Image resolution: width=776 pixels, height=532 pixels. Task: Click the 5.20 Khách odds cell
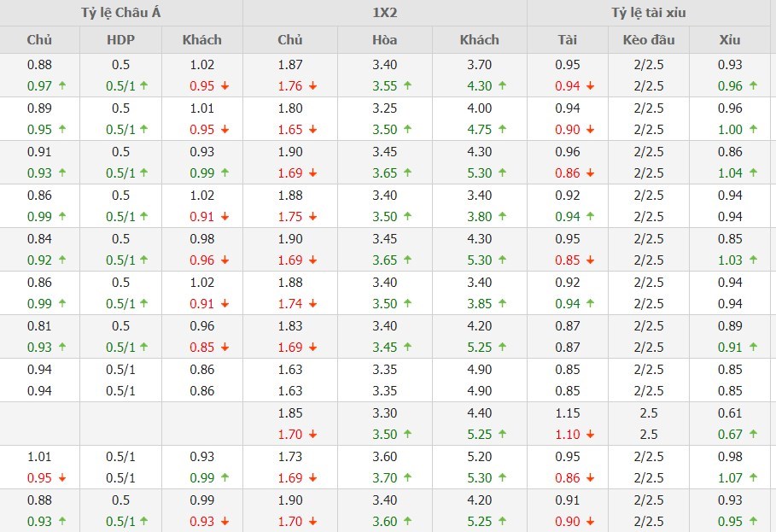pos(480,457)
